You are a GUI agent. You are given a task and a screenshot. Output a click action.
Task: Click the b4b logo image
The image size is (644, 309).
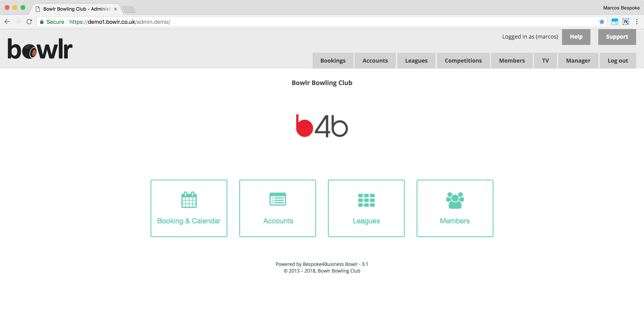(x=322, y=126)
